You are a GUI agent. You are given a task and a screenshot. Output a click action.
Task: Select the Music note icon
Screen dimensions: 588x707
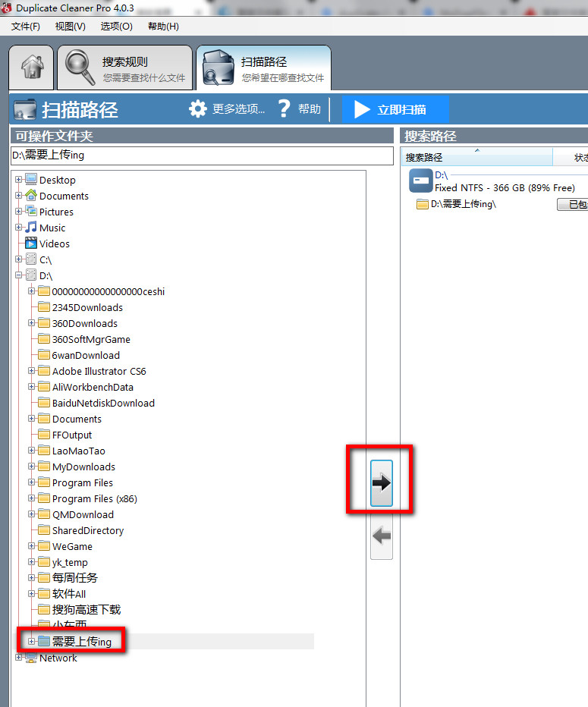[x=31, y=228]
